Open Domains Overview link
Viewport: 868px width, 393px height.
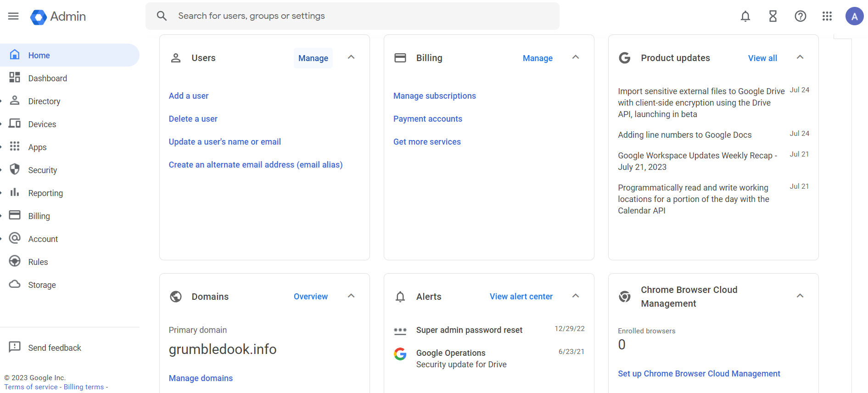[311, 297]
